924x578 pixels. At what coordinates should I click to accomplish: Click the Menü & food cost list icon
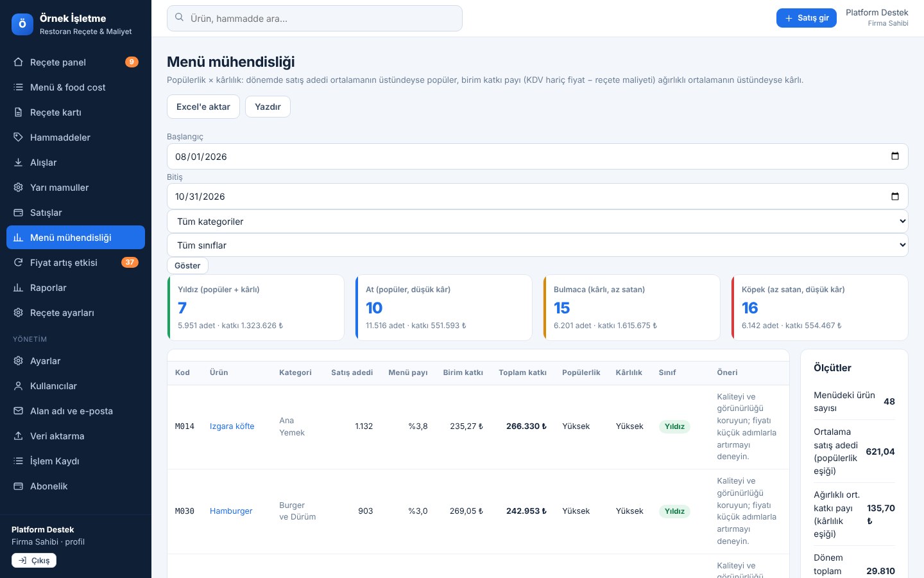18,87
